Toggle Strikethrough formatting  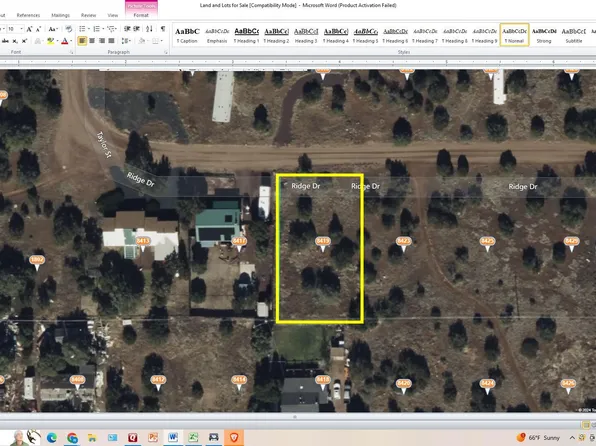point(5,41)
